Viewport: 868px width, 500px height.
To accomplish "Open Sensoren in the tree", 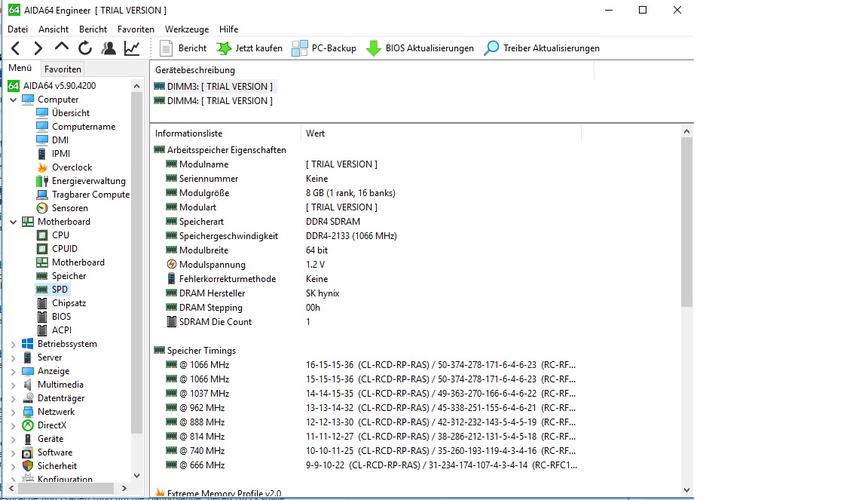I will pyautogui.click(x=62, y=208).
